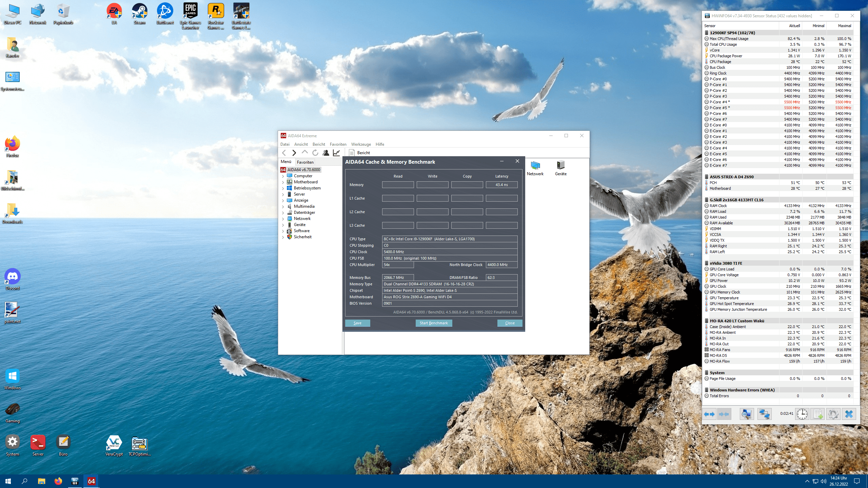Open the TCPOptimizer desktop icon
The image size is (868, 488).
(x=139, y=446)
